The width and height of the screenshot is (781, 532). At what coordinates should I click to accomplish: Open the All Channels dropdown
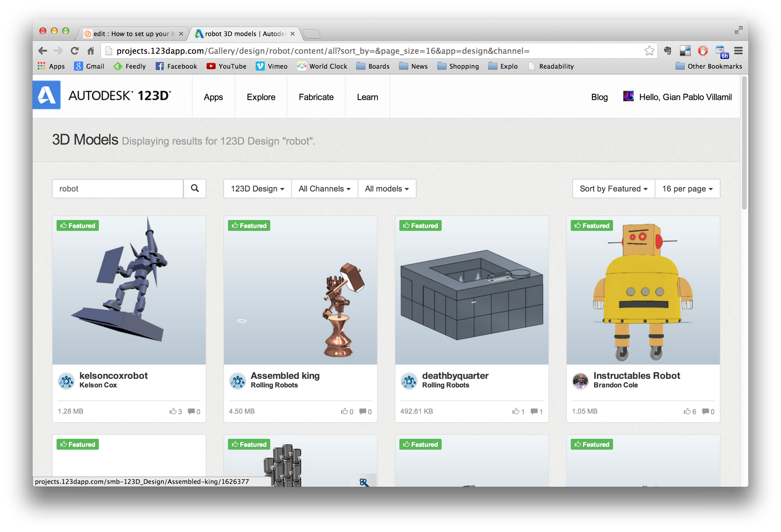click(x=324, y=188)
